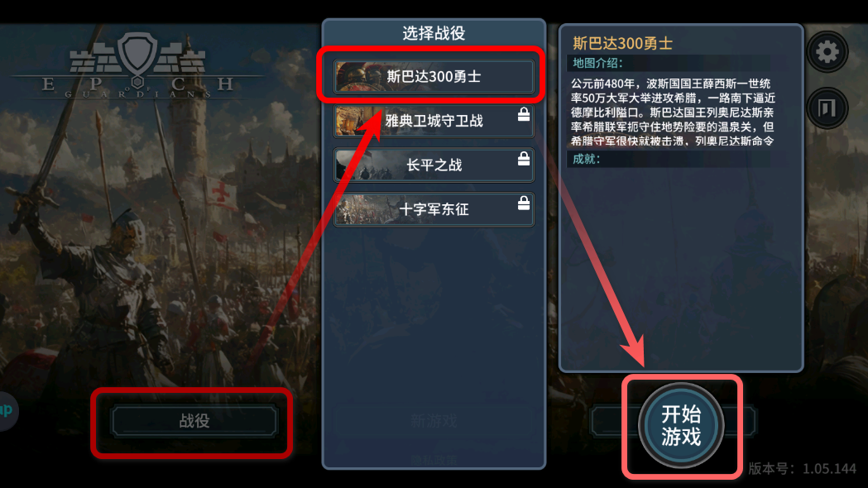Click the bookmark icon below the gear
The height and width of the screenshot is (488, 868).
coord(827,108)
